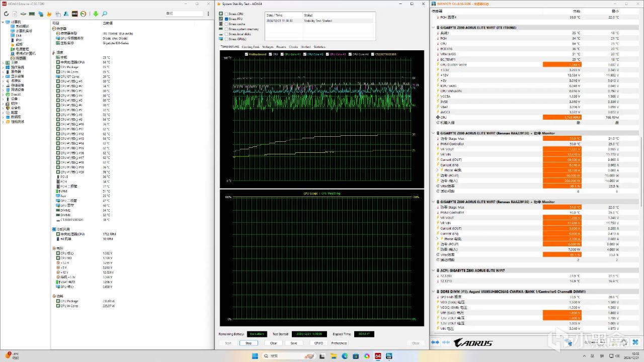This screenshot has width=644, height=362.
Task: Select IPMI in the AIDA64 tree
Action: pos(19,40)
